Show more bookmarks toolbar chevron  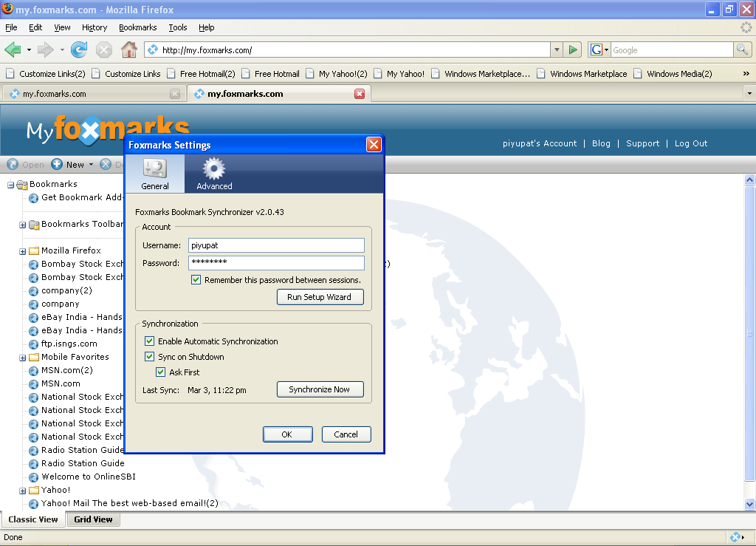(746, 74)
